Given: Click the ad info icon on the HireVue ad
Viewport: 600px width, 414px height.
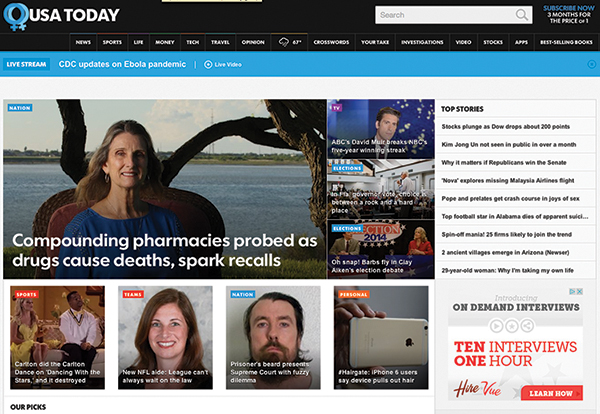Looking at the screenshot, I should (572, 292).
